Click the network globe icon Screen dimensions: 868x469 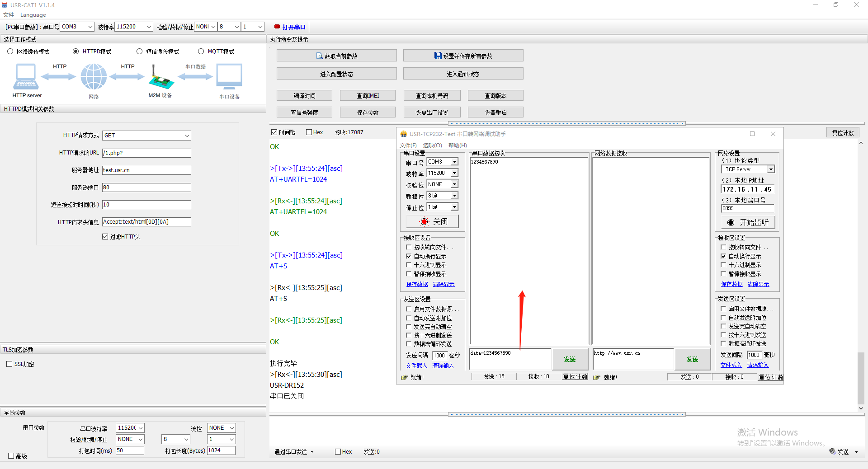click(94, 77)
